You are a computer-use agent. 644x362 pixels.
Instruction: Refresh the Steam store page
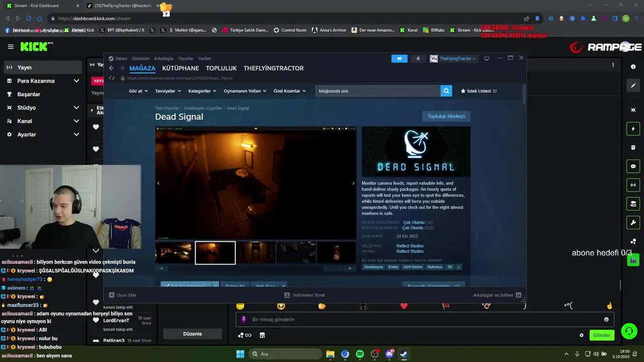point(112,78)
